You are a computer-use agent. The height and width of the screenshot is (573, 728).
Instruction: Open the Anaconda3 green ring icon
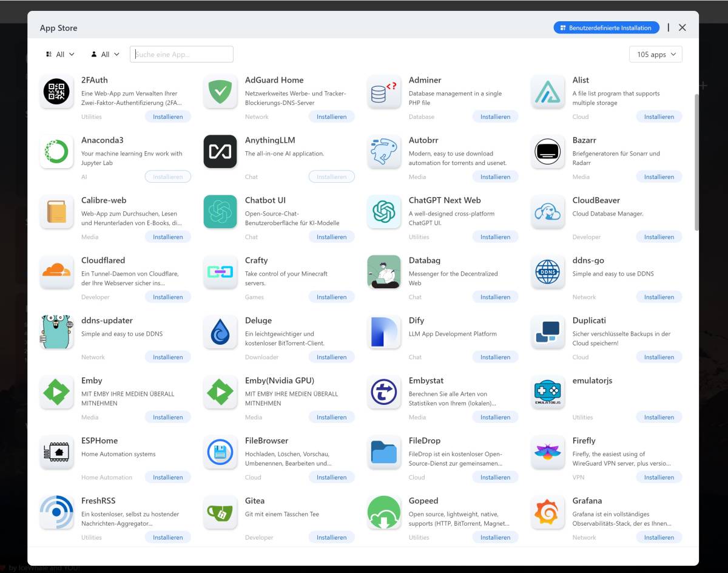(56, 152)
